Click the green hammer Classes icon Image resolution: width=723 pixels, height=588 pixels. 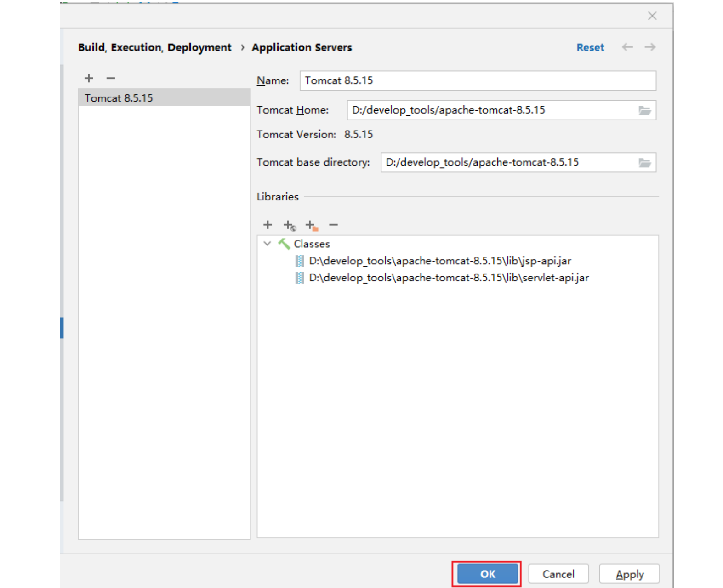point(284,244)
